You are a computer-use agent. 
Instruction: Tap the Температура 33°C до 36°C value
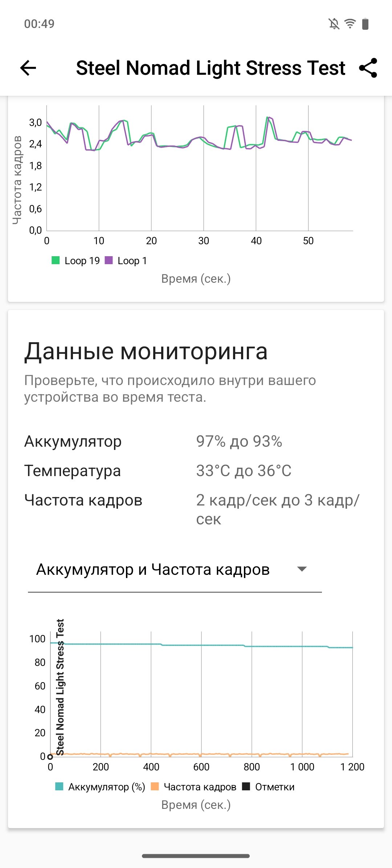click(x=244, y=471)
